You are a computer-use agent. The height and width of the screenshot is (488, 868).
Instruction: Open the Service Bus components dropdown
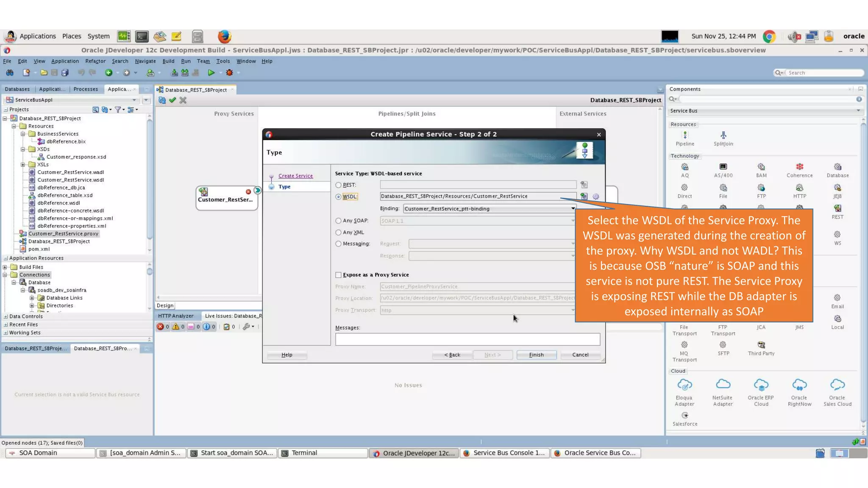(858, 111)
